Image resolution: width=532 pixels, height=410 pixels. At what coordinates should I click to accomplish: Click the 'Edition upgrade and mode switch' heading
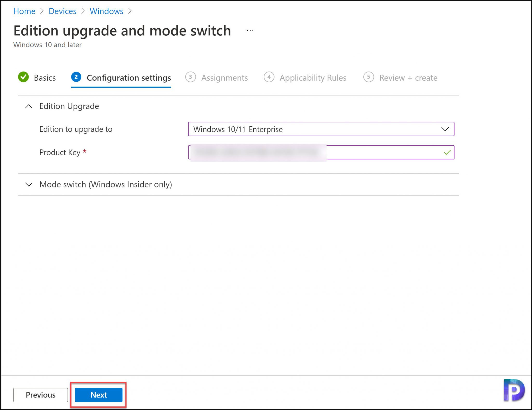[122, 31]
